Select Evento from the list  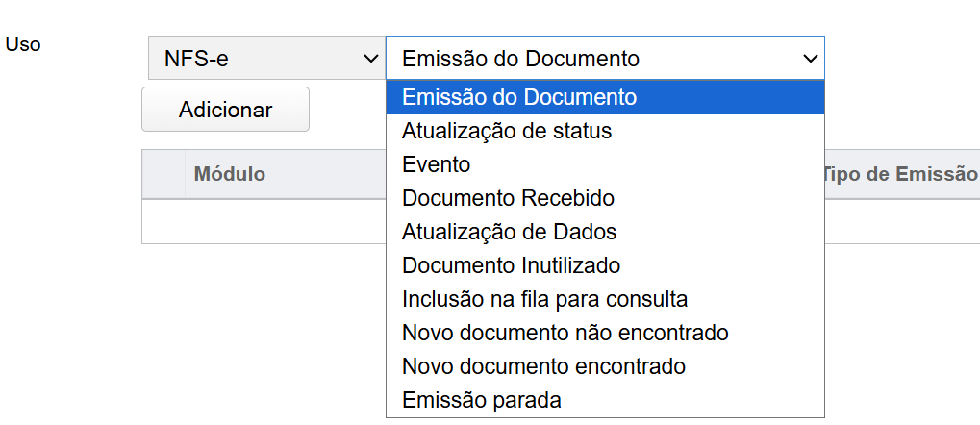437,164
